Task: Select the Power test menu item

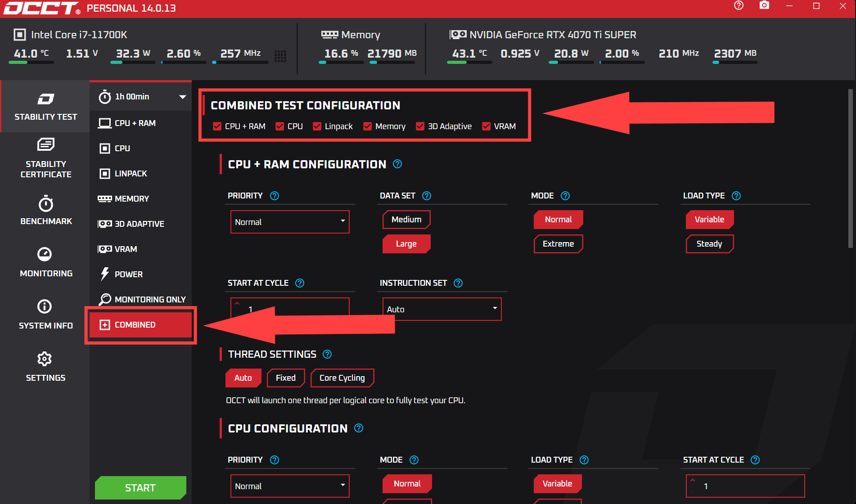Action: click(x=128, y=274)
